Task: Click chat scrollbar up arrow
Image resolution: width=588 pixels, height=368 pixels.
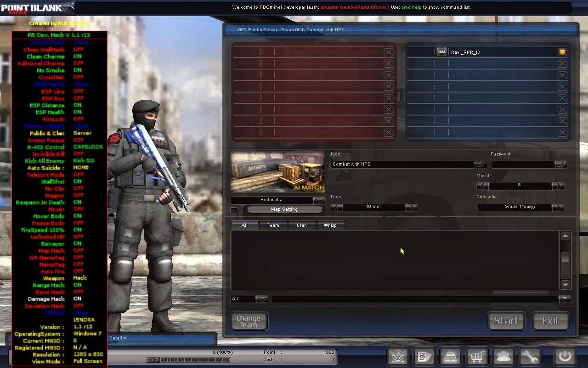Action: (x=565, y=236)
